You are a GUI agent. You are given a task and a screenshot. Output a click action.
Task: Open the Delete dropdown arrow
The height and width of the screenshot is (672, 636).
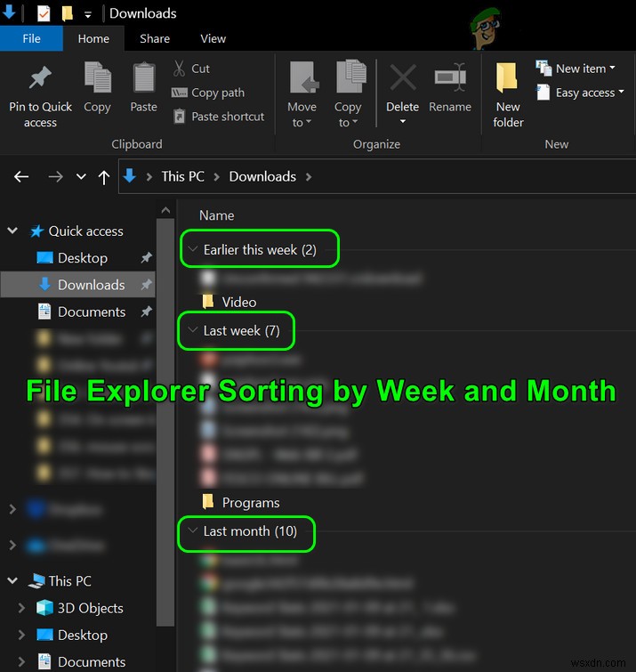tap(403, 122)
